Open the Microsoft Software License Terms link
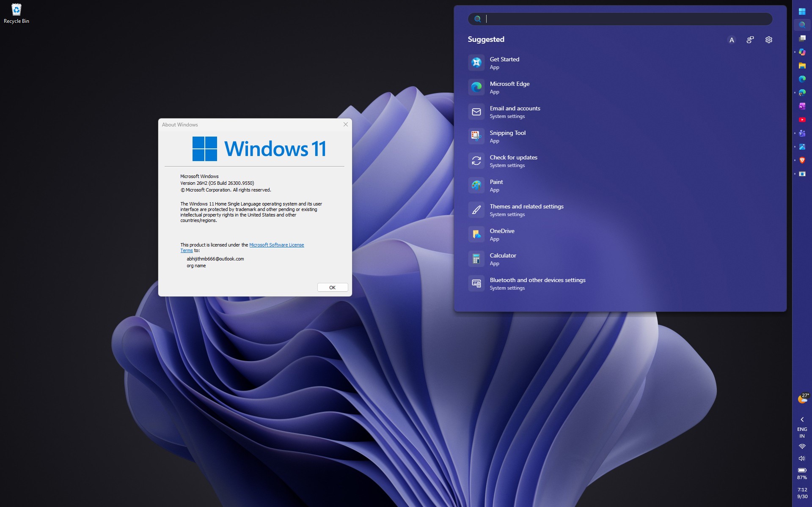 tap(276, 245)
